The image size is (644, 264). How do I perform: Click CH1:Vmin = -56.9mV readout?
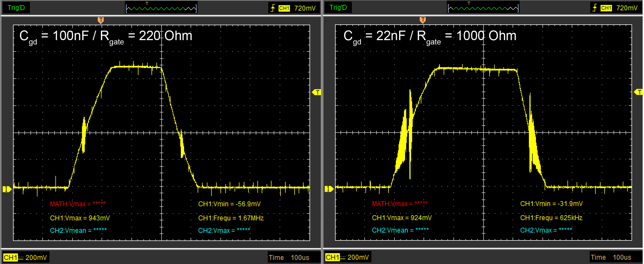[229, 204]
